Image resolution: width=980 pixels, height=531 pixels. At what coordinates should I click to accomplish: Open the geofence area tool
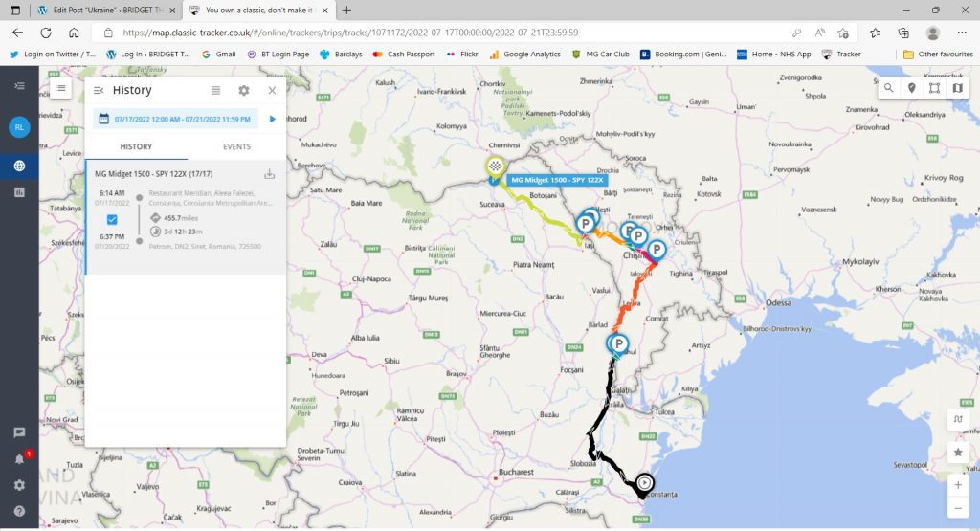pos(934,88)
